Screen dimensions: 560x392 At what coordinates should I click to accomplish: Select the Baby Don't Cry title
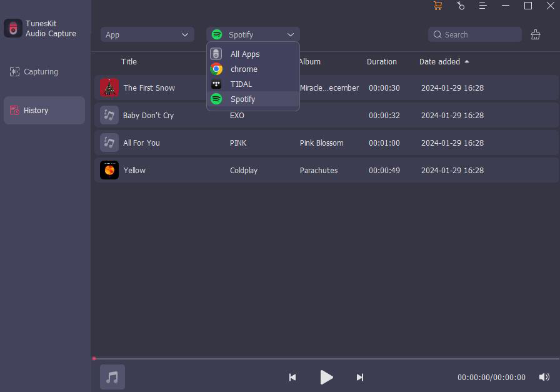tap(148, 115)
